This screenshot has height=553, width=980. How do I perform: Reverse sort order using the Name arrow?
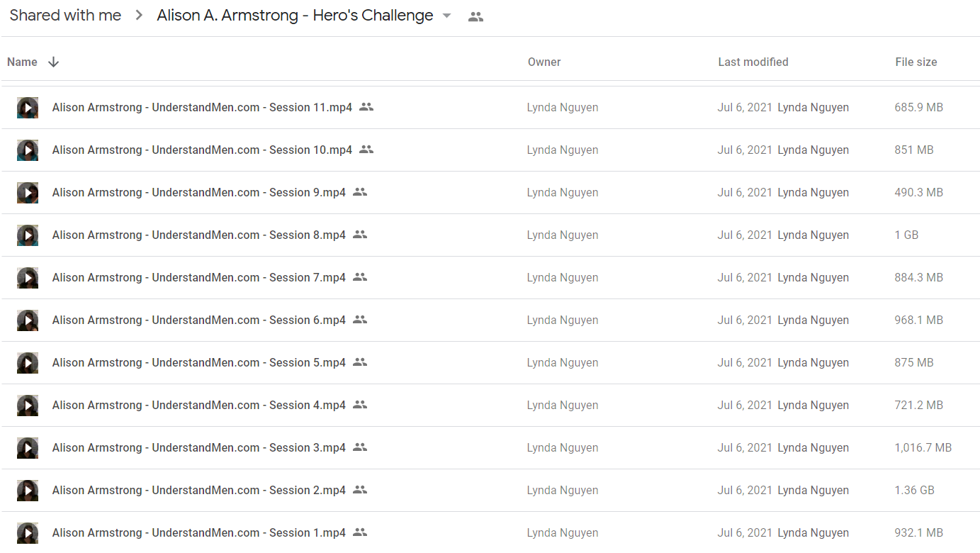click(x=53, y=62)
